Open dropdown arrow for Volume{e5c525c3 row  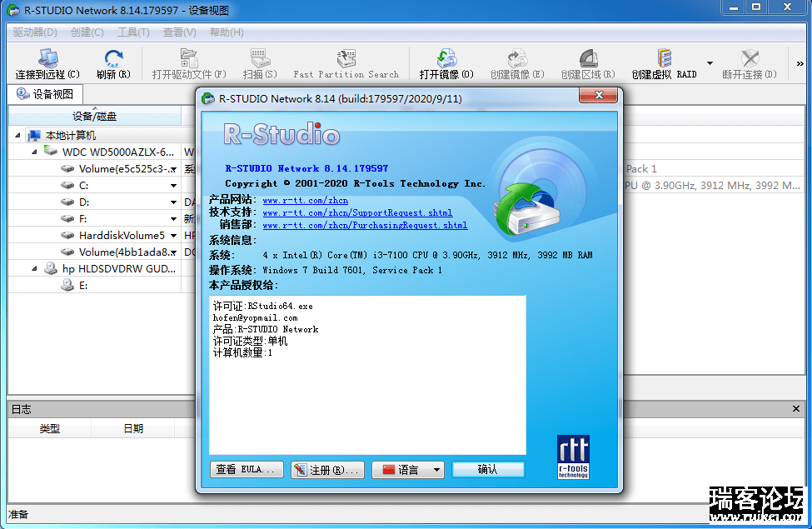[x=173, y=169]
